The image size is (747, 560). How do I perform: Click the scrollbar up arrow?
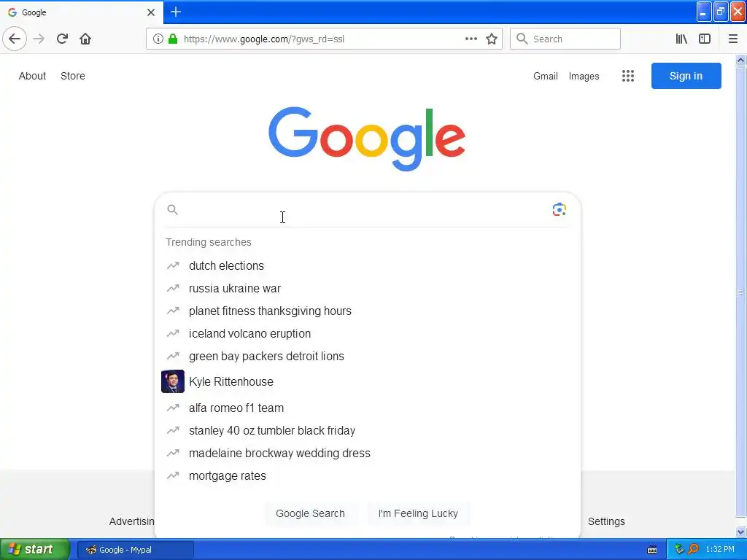coord(740,60)
